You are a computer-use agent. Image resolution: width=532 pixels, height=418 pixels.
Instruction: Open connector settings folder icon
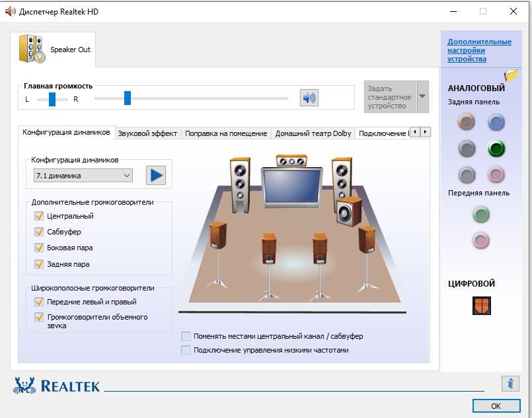(511, 75)
